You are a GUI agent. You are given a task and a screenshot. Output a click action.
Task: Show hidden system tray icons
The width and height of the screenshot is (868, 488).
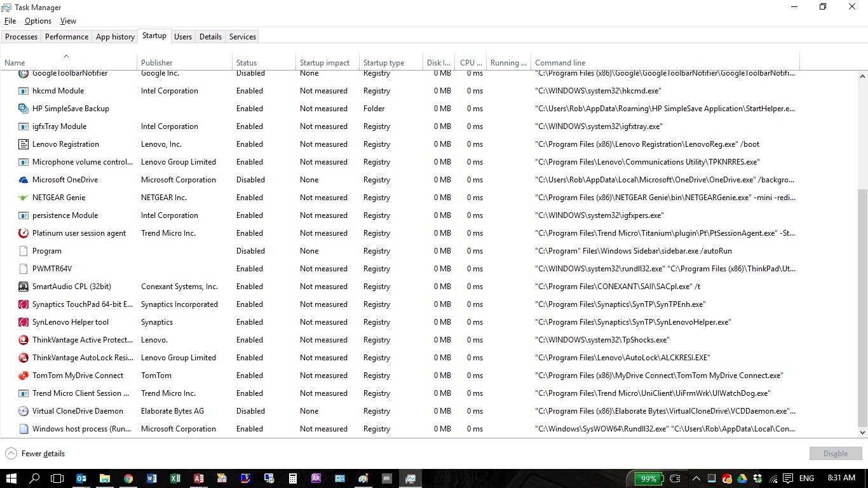coord(696,478)
